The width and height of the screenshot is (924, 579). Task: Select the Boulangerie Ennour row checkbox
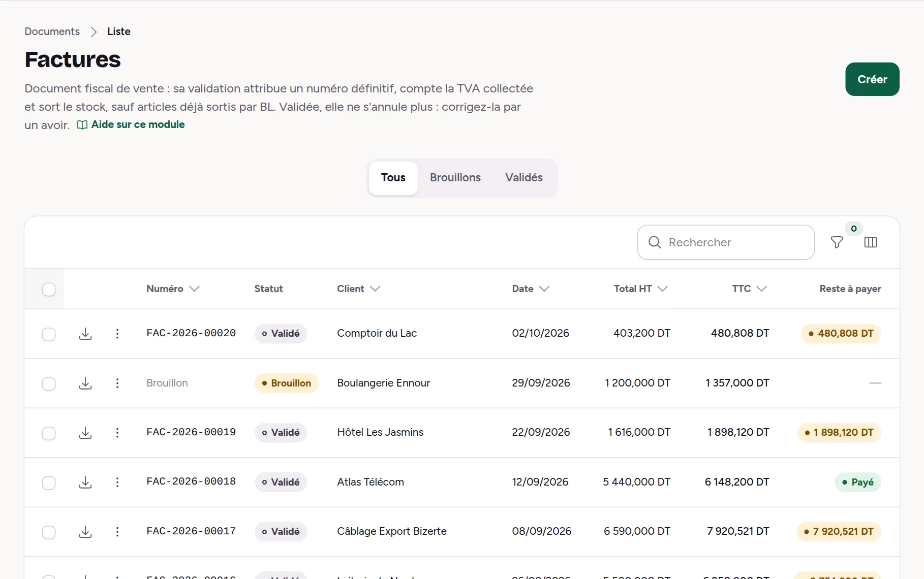click(49, 383)
